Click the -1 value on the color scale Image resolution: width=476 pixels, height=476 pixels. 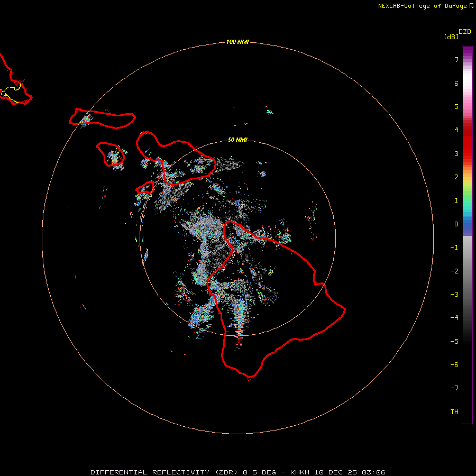click(454, 248)
